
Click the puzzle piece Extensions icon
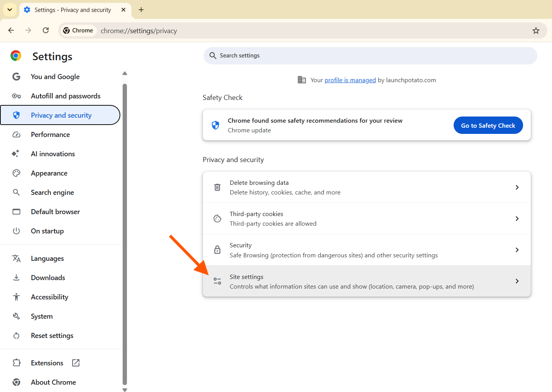tap(16, 363)
